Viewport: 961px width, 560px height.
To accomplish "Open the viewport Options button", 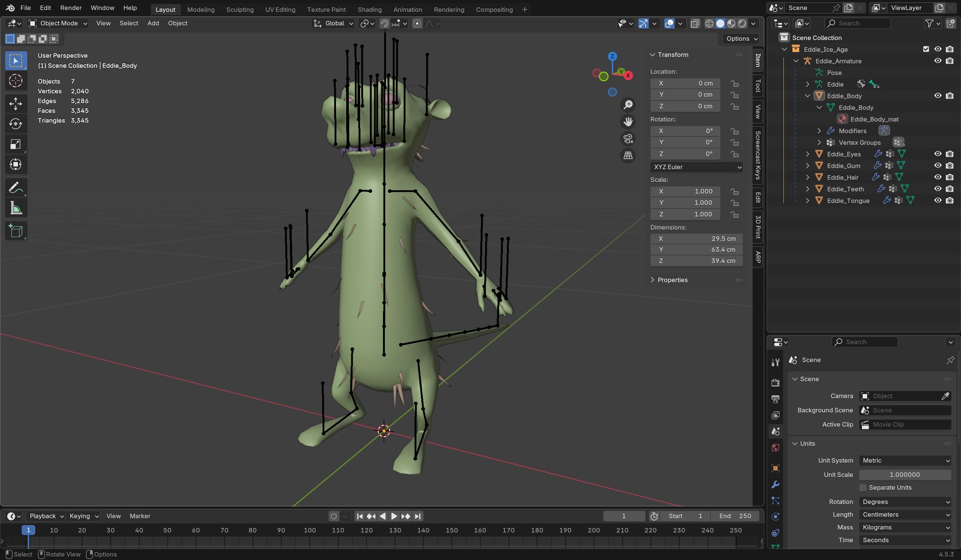I will [742, 38].
